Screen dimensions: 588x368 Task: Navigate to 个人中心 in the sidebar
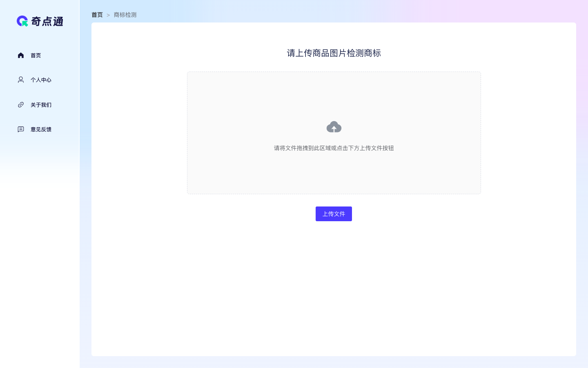[x=40, y=80]
